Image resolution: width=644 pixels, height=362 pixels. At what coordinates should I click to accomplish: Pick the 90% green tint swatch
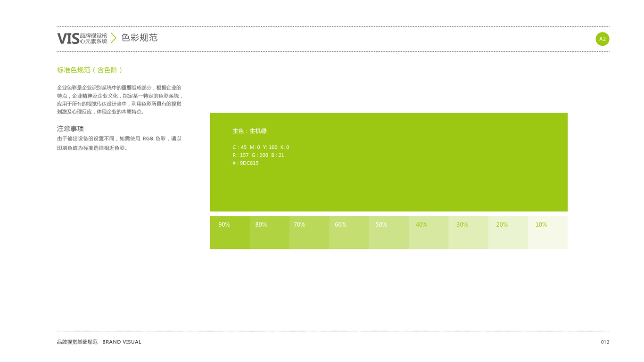(x=230, y=232)
